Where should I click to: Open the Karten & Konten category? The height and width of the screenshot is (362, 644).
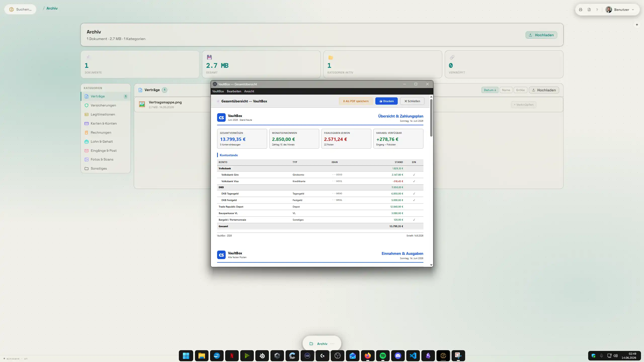point(105,124)
